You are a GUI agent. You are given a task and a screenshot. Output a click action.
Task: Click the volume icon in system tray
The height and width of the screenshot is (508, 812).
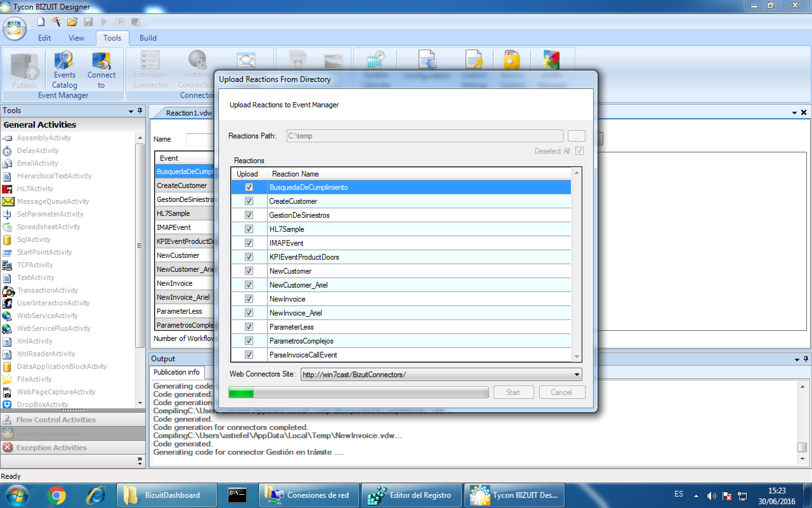[711, 496]
